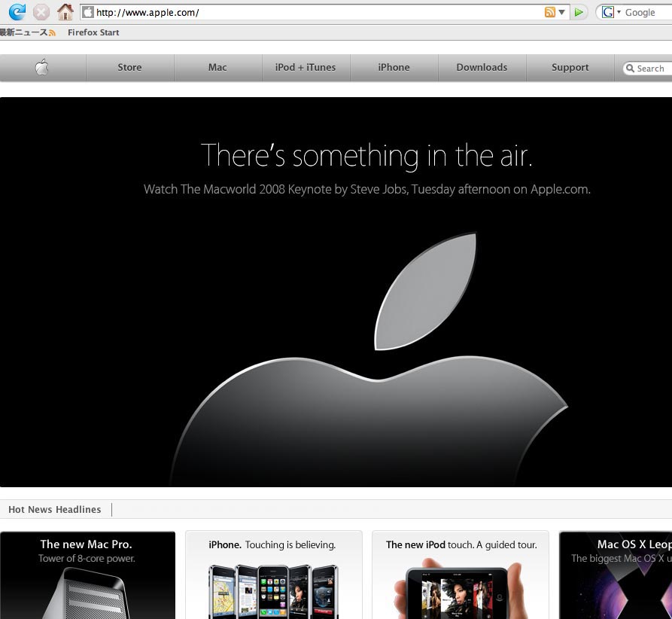Click the browser reload icon
The width and height of the screenshot is (672, 619).
[17, 12]
